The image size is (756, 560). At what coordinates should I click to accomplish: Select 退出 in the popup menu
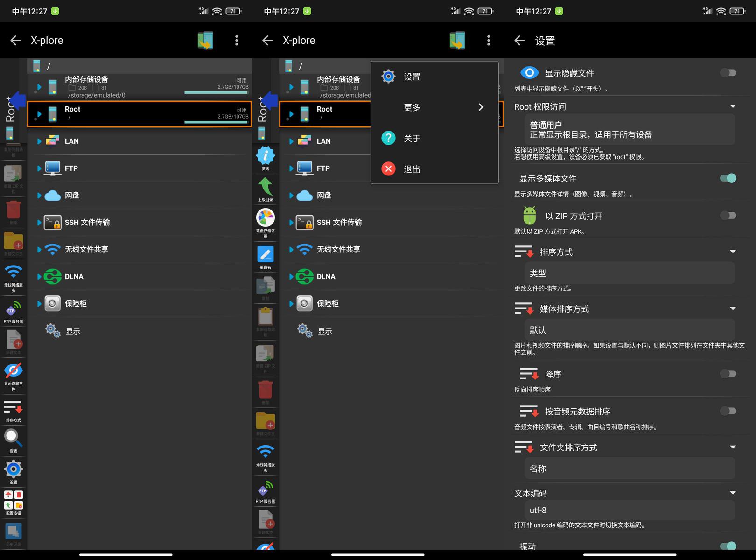[412, 169]
